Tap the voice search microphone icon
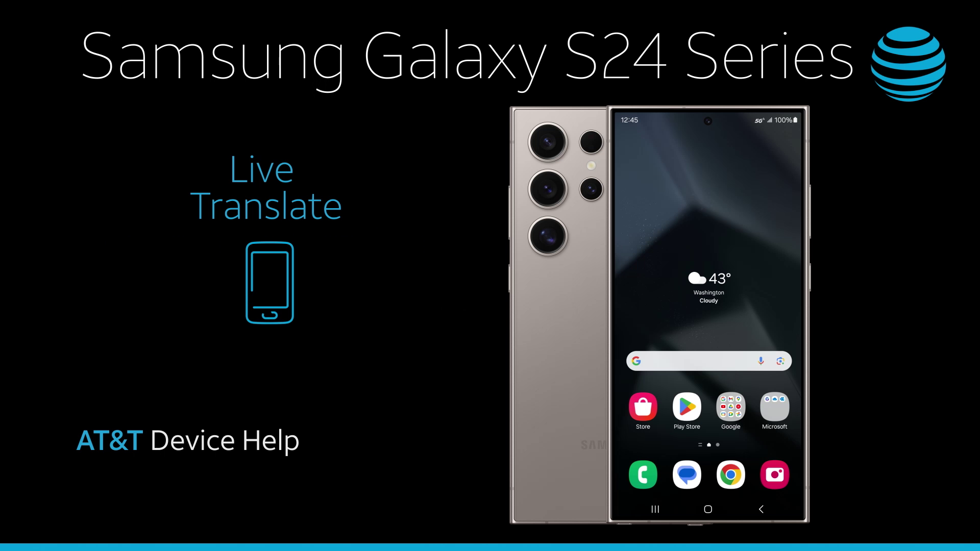 [758, 361]
